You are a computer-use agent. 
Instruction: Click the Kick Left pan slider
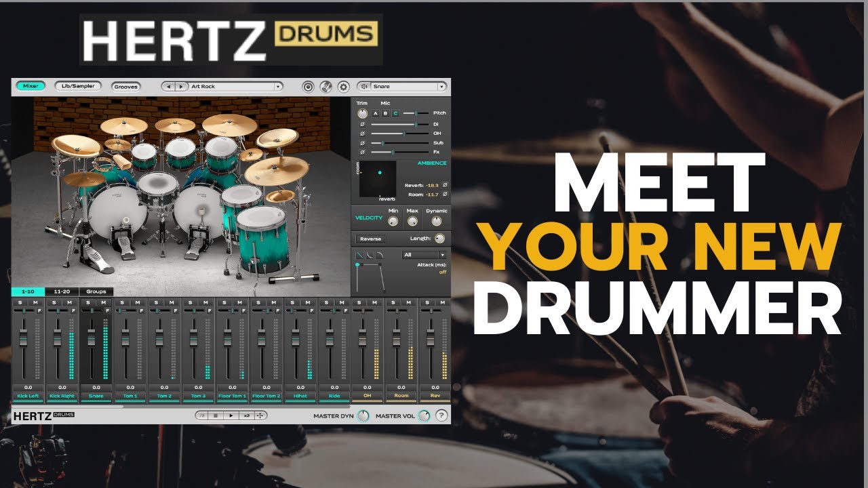tap(24, 310)
